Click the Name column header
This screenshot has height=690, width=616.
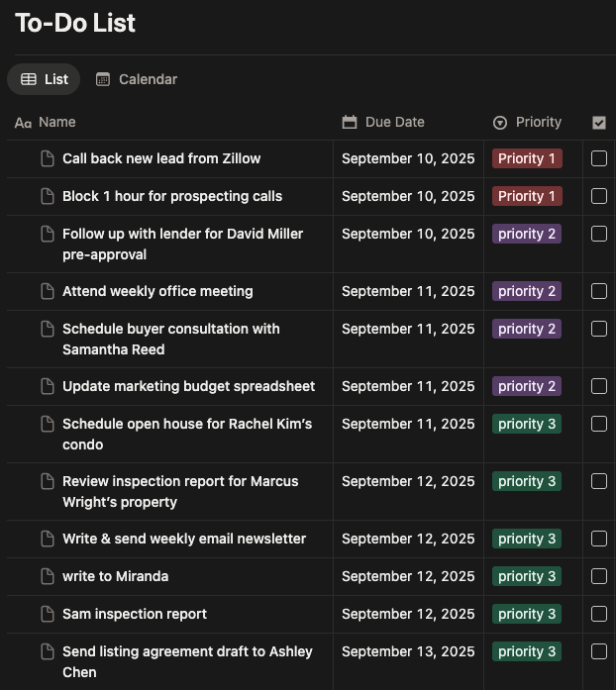[57, 122]
